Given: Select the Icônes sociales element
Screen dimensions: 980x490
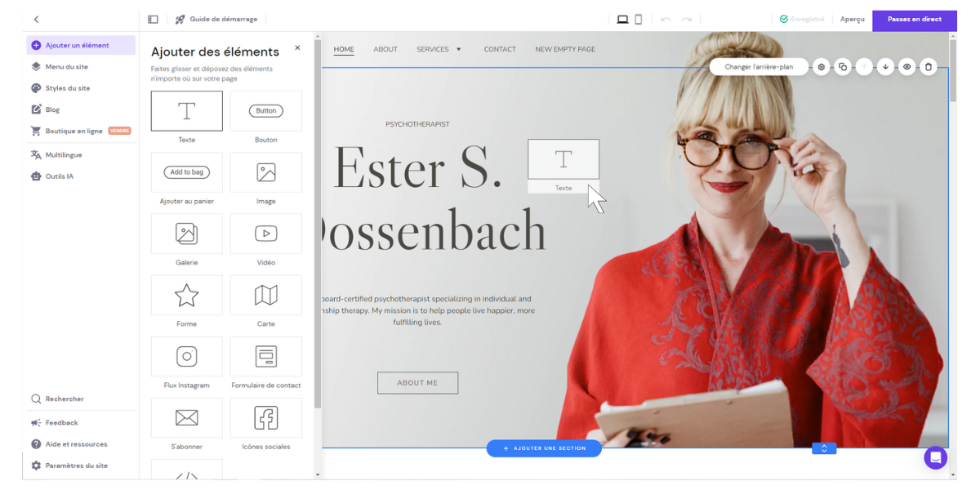Looking at the screenshot, I should pyautogui.click(x=266, y=418).
